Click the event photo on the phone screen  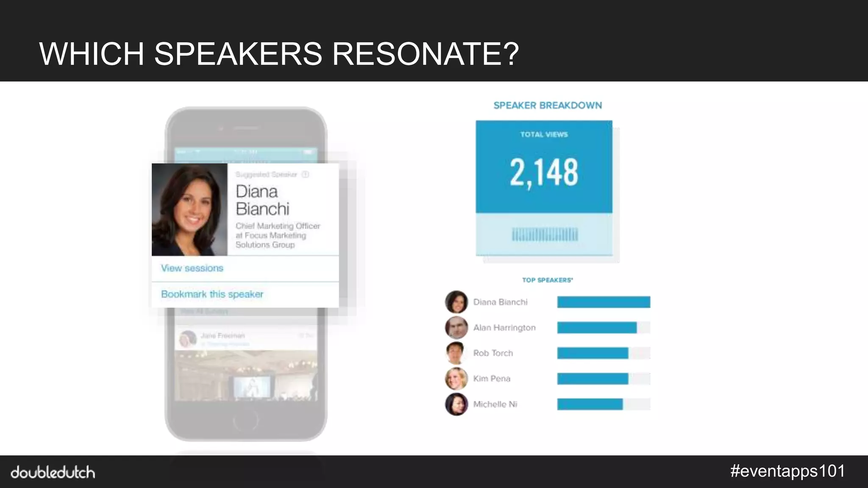tap(246, 375)
